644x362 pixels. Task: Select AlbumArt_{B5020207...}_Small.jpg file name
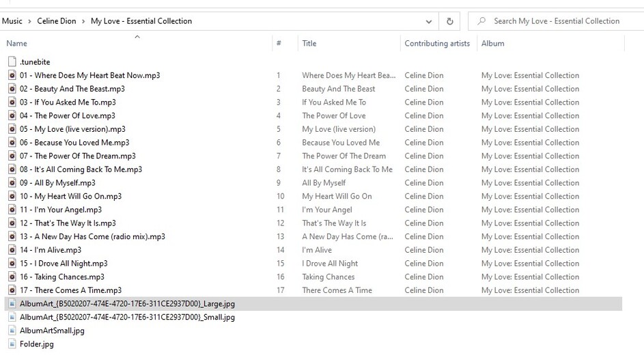(127, 317)
